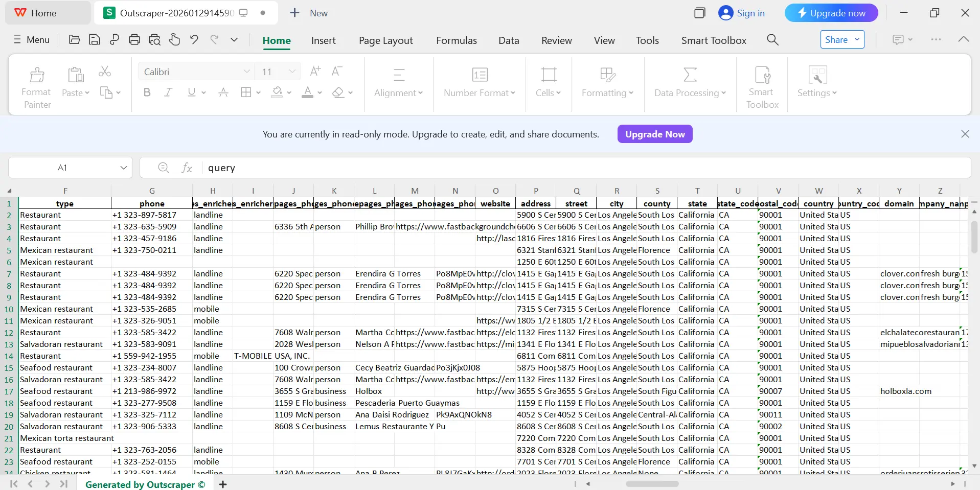Click the Undo arrow icon
This screenshot has width=980, height=490.
click(x=194, y=39)
